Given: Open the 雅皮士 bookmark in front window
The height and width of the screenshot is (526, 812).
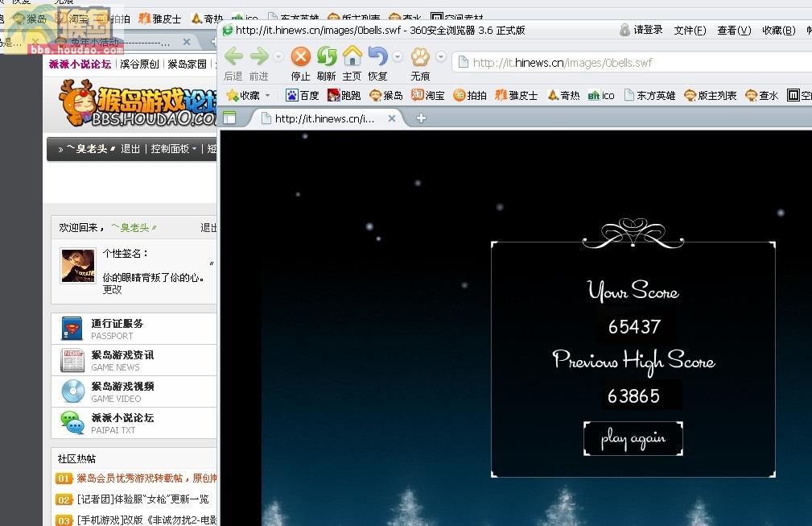Looking at the screenshot, I should [517, 95].
